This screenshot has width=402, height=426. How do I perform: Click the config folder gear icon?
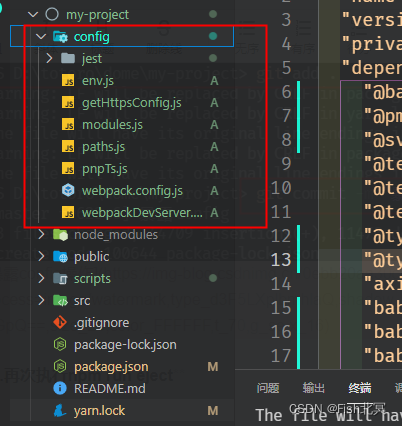click(61, 37)
